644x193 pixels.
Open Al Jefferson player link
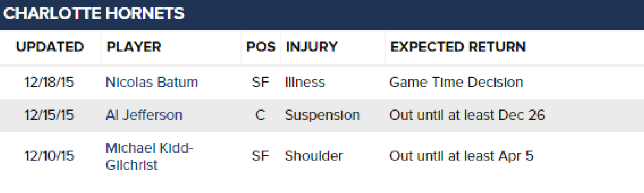point(144,115)
